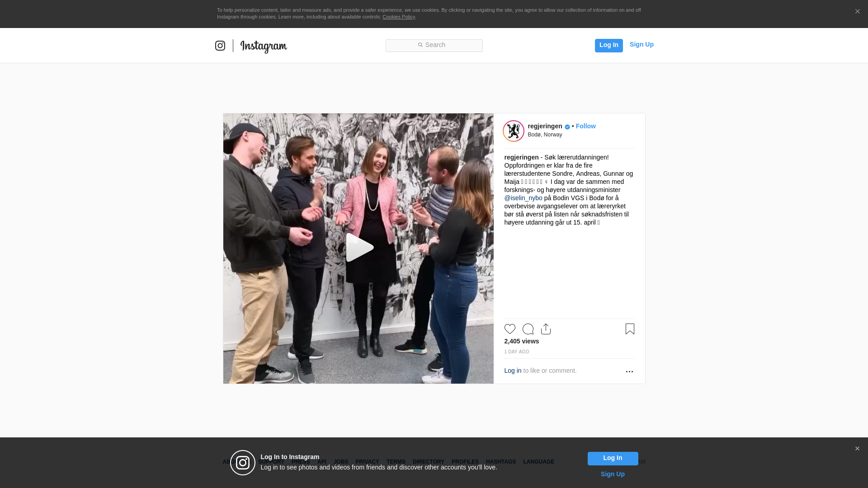The image size is (868, 488).
Task: Click Instagram icon in login banner
Action: click(243, 463)
